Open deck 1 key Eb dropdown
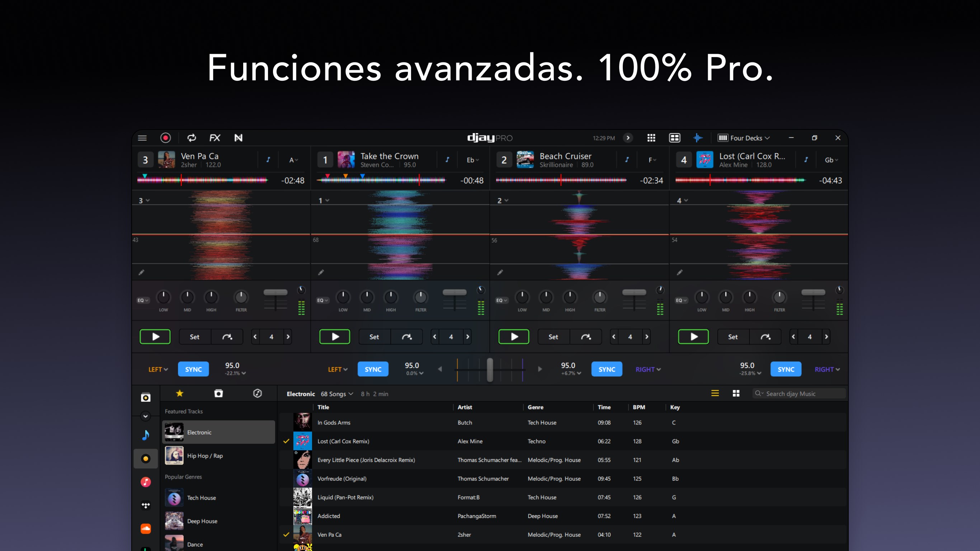This screenshot has width=980, height=551. pos(473,160)
